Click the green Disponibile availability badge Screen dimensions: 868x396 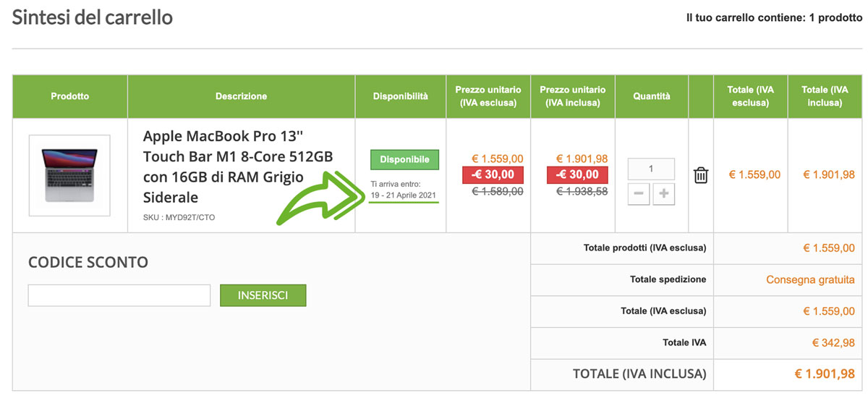(404, 159)
